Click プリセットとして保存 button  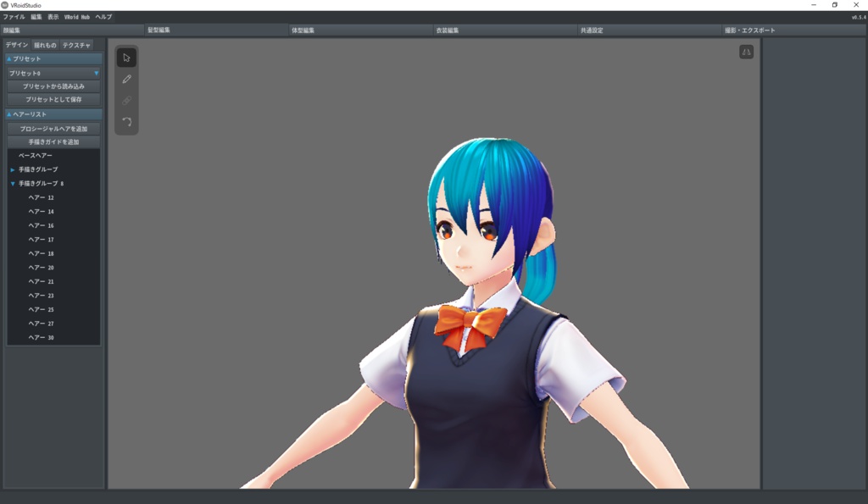[53, 100]
